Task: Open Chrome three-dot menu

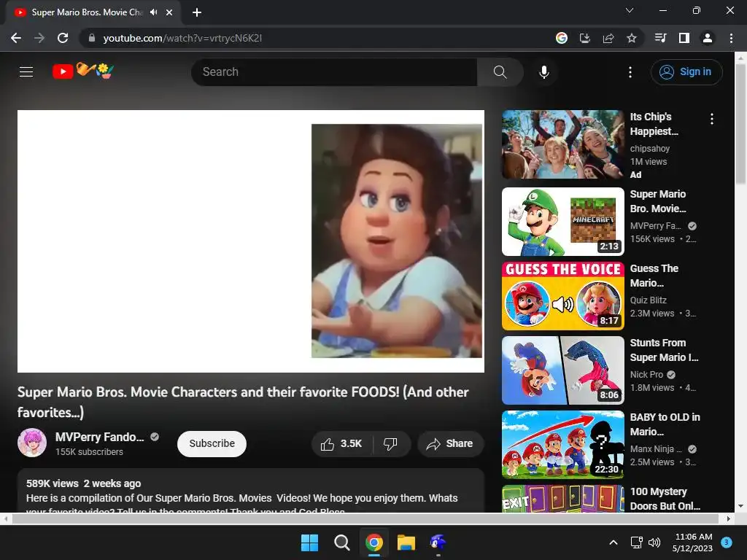Action: coord(731,38)
